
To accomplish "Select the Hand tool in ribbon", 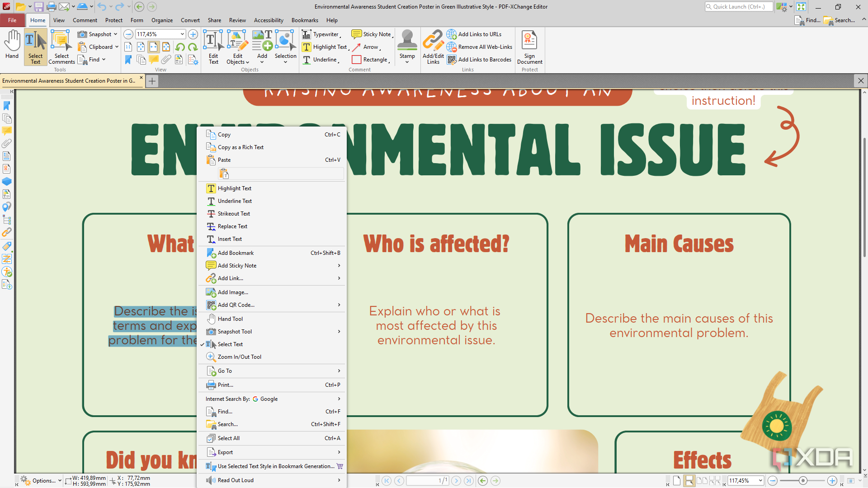I will pos(12,45).
